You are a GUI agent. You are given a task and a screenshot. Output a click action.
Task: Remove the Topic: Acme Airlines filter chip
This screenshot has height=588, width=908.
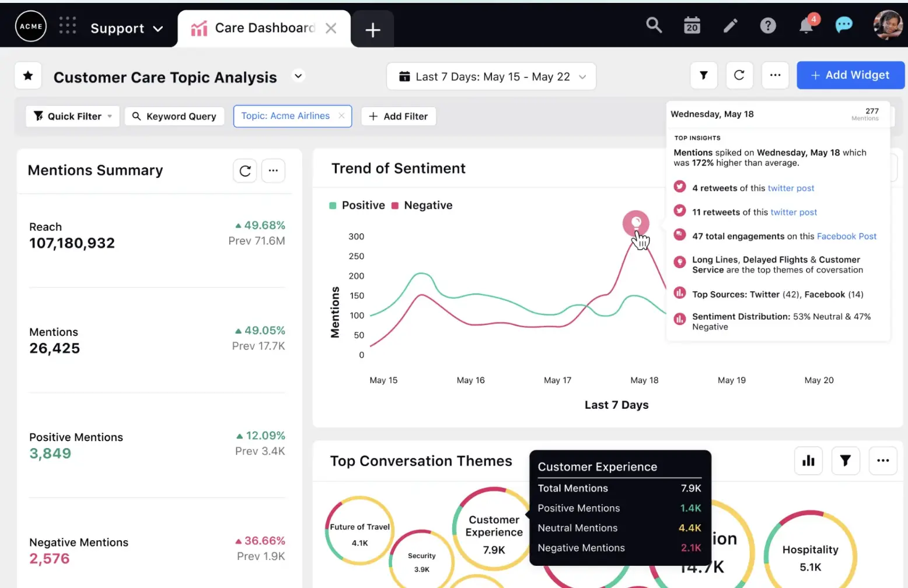tap(341, 116)
